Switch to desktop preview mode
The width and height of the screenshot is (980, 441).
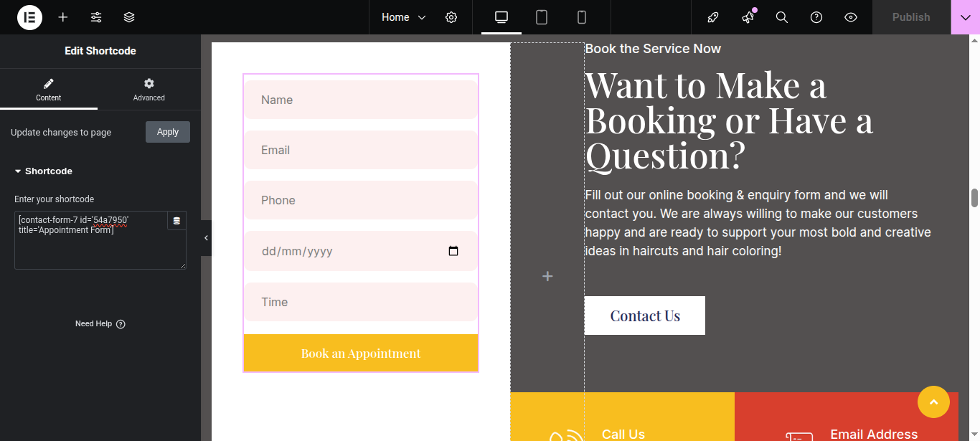pyautogui.click(x=501, y=17)
